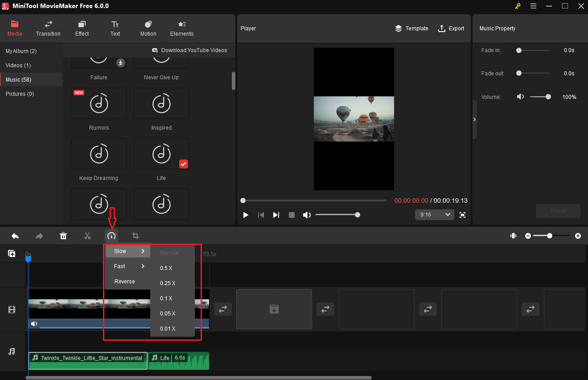Add a new track
This screenshot has height=380, width=588.
pyautogui.click(x=12, y=253)
